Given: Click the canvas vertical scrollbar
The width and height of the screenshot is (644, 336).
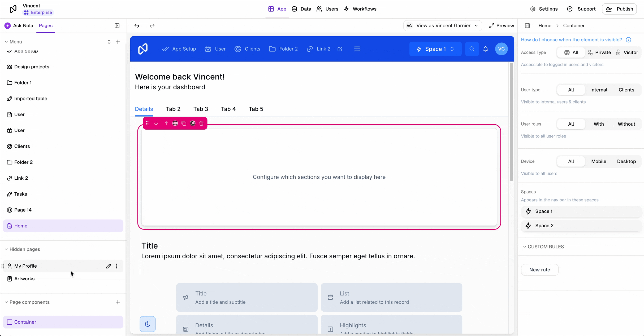Looking at the screenshot, I should tap(511, 122).
